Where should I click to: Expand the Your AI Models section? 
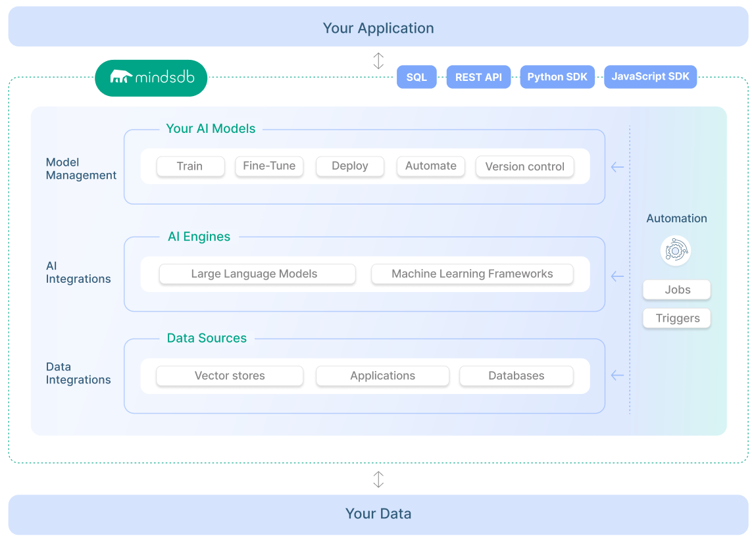(x=211, y=128)
